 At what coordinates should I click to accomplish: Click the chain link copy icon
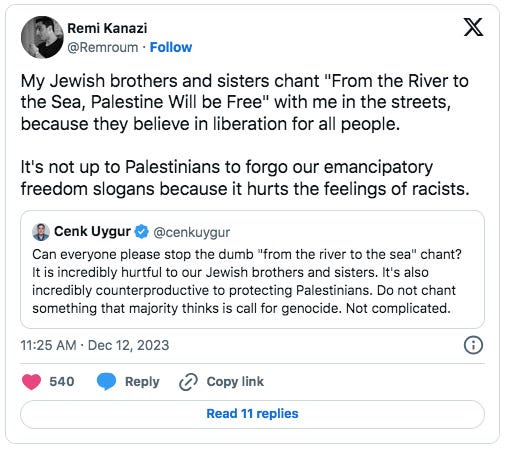[x=188, y=382]
